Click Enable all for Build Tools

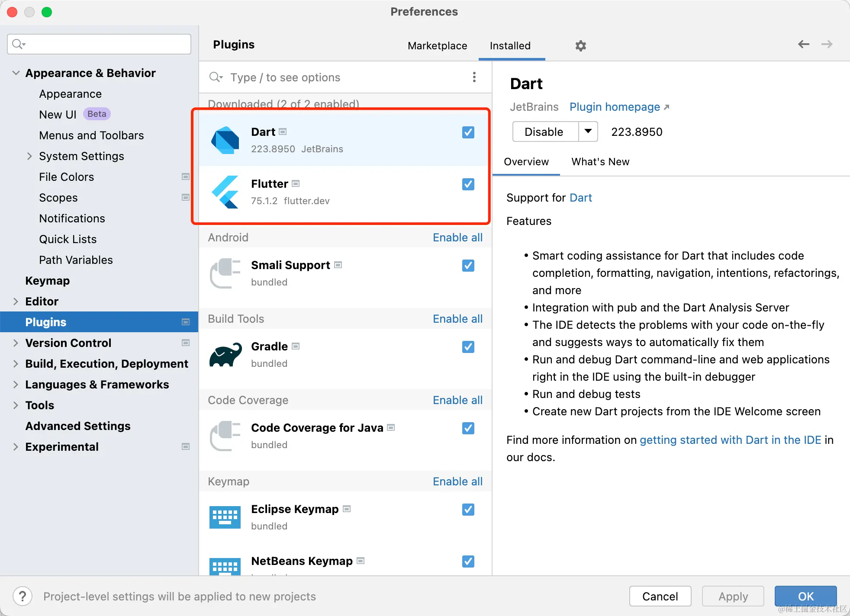(x=457, y=318)
